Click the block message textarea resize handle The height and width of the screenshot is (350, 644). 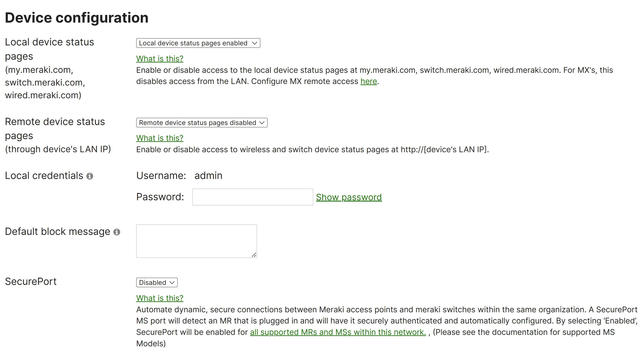tap(254, 255)
